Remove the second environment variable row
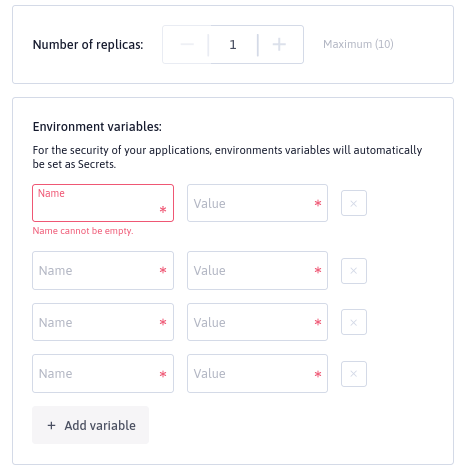468x474 pixels. 354,271
